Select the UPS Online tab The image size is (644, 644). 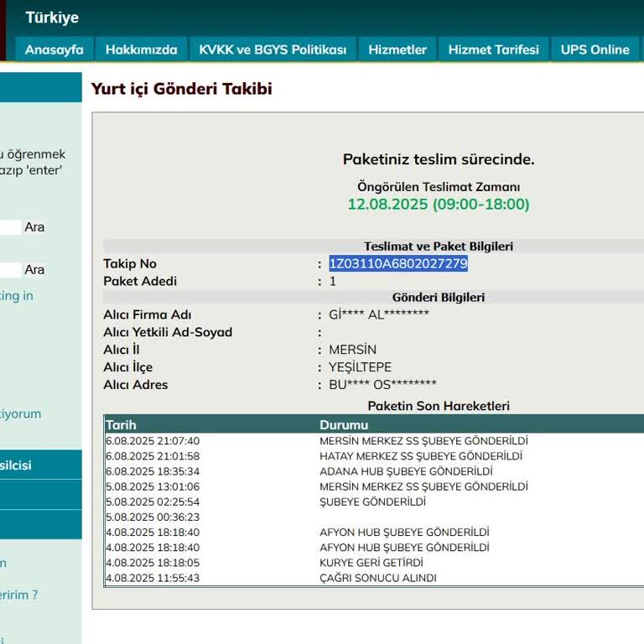tap(595, 49)
